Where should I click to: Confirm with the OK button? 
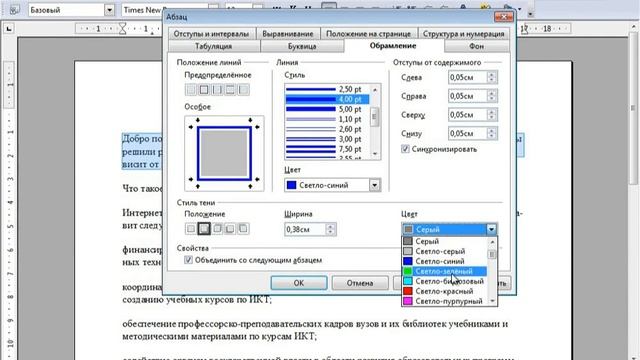click(299, 283)
